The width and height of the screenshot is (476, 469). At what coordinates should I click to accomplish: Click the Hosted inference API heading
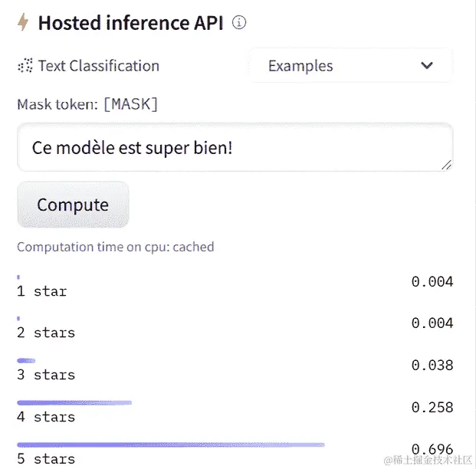[x=130, y=23]
